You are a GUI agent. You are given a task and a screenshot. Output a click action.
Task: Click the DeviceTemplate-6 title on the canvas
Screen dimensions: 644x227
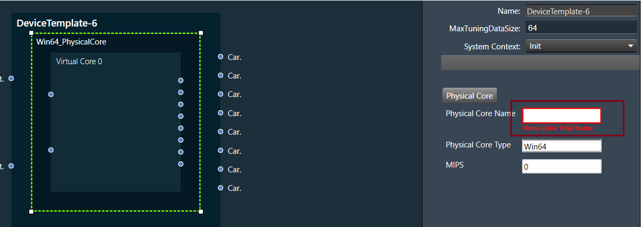coord(57,23)
